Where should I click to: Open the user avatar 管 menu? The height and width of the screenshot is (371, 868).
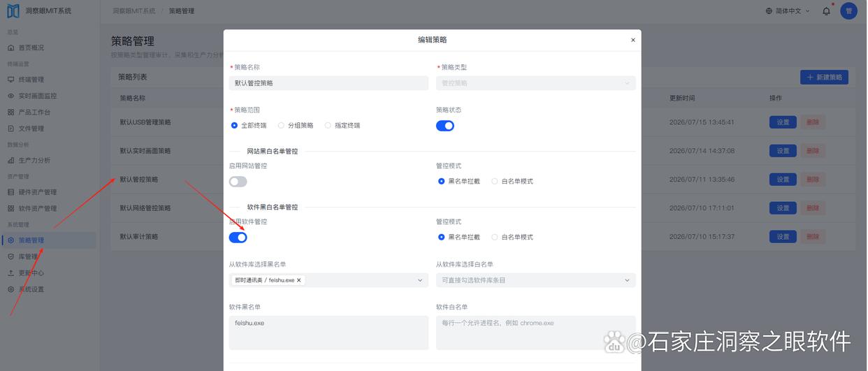(848, 11)
